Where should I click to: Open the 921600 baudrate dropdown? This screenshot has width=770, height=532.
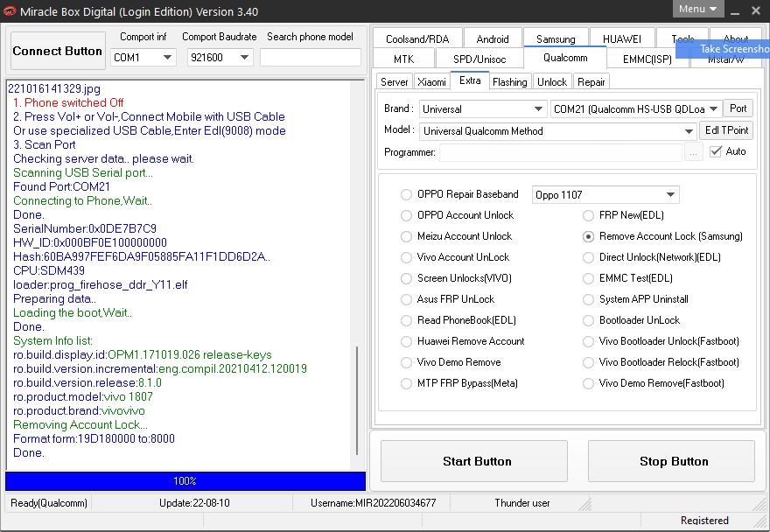click(x=220, y=58)
